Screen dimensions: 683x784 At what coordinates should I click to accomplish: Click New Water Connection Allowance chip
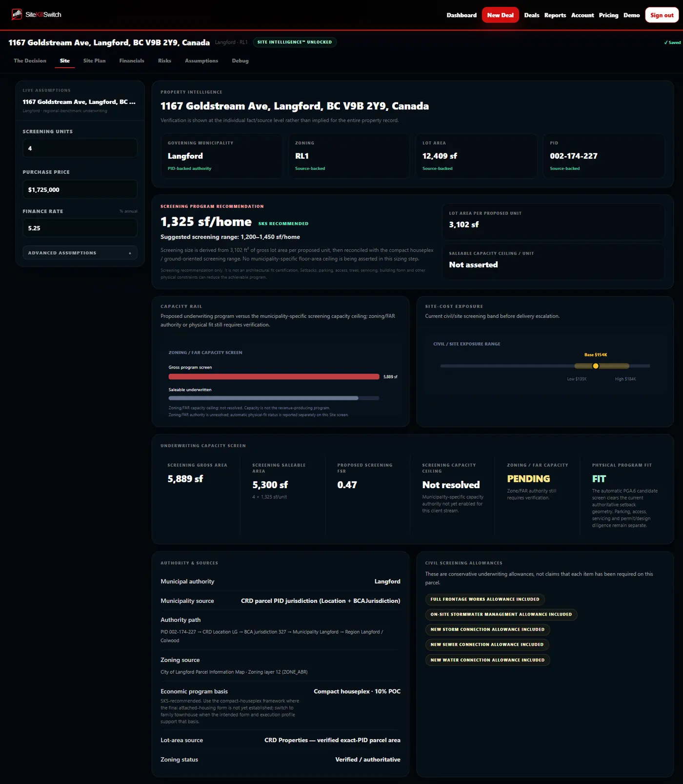coord(487,660)
